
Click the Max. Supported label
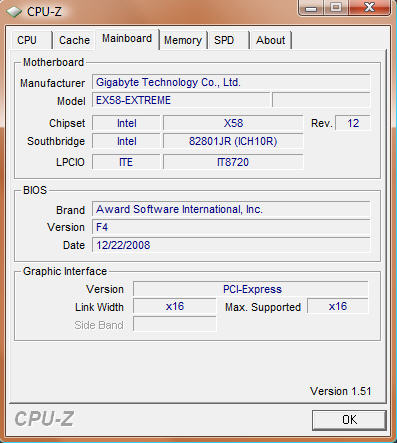tap(263, 307)
